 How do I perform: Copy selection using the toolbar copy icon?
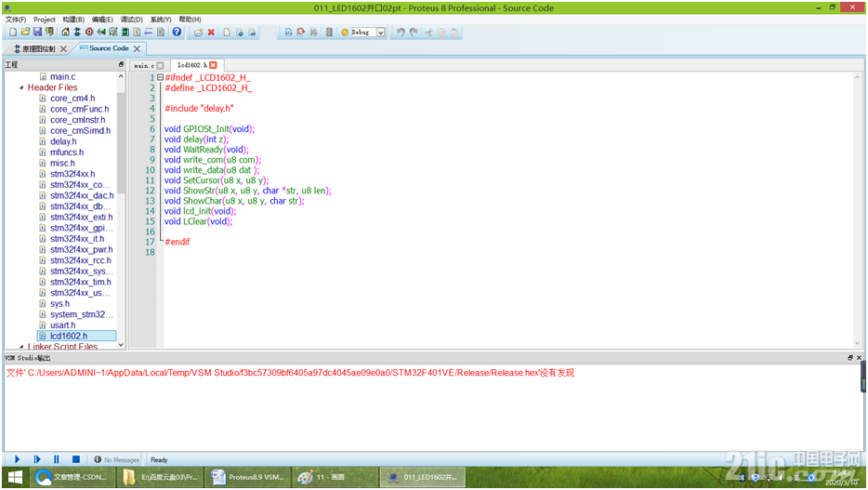[441, 33]
